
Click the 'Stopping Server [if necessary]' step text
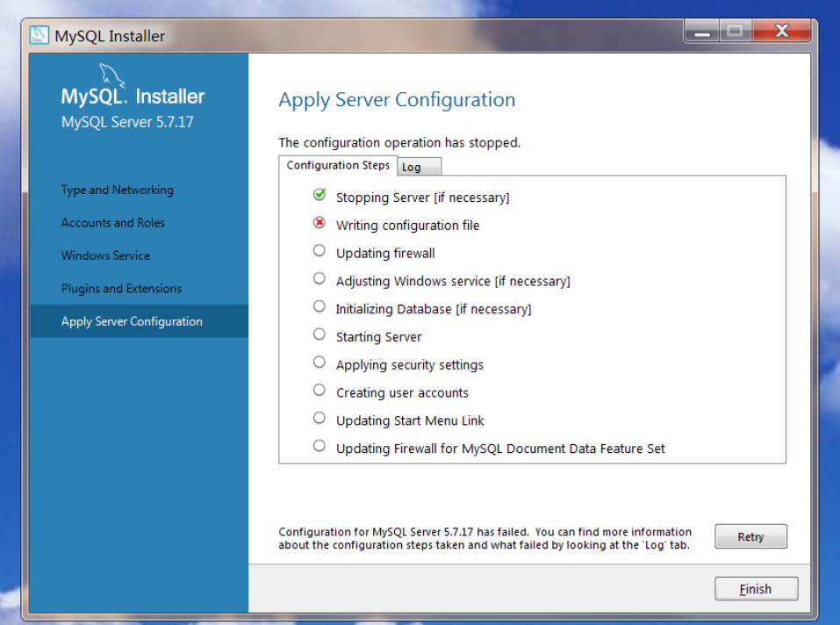click(423, 198)
